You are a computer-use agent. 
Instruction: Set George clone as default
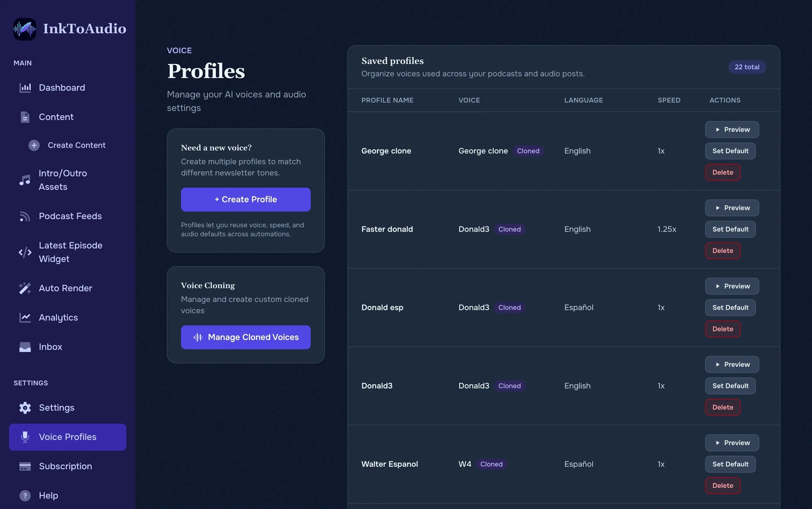(x=730, y=151)
